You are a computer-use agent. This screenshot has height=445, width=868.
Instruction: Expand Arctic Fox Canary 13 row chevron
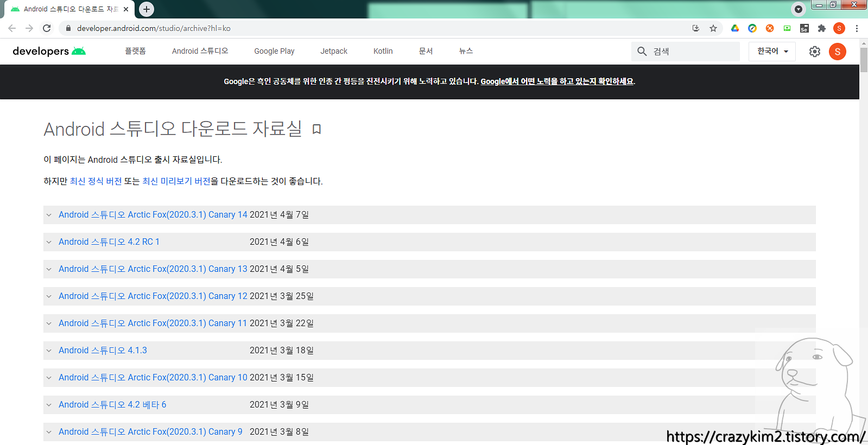coord(49,269)
